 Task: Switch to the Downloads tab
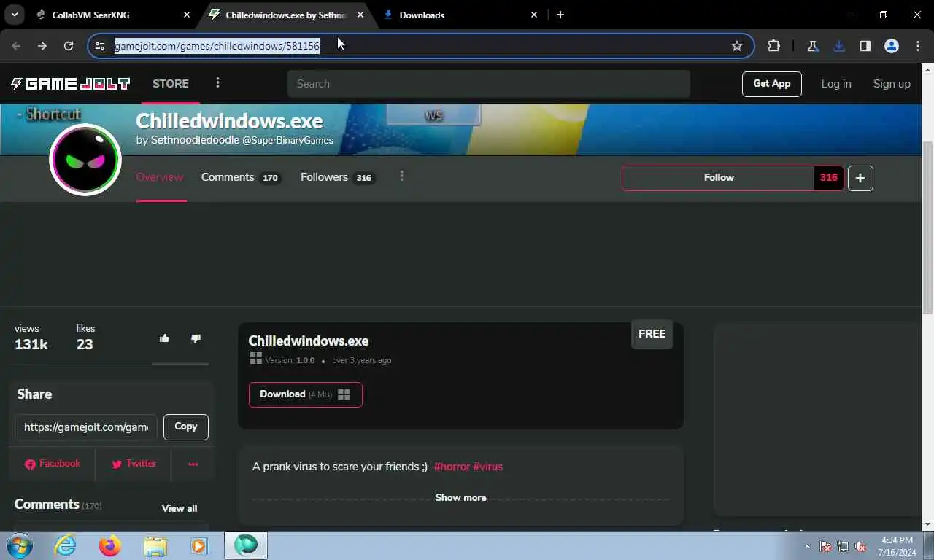pos(460,15)
